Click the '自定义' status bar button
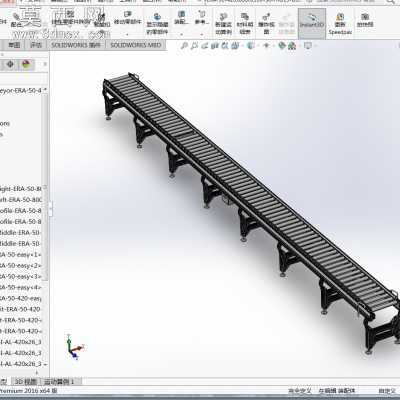The height and width of the screenshot is (400, 400). tap(387, 390)
